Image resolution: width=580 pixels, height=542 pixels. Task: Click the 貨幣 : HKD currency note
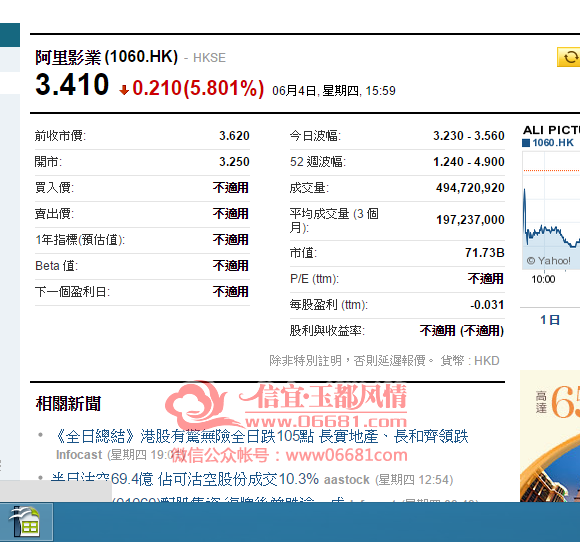pyautogui.click(x=470, y=360)
